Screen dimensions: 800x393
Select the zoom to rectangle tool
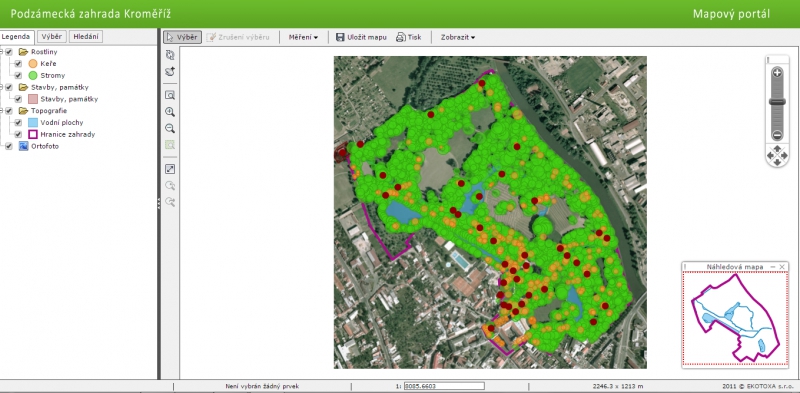170,95
